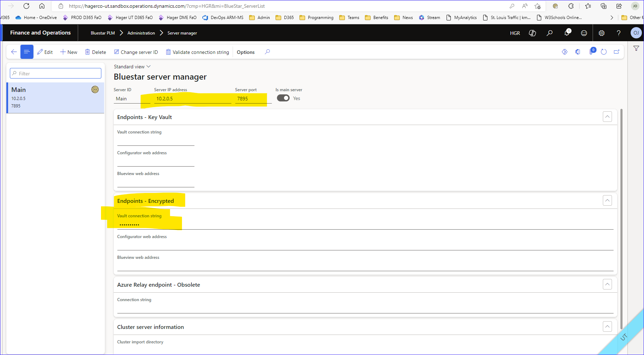Open Standard view dropdown
The height and width of the screenshot is (355, 644).
[132, 67]
